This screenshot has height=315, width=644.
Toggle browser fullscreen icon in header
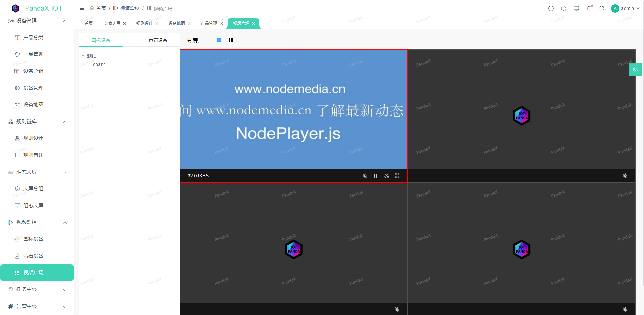coord(602,8)
